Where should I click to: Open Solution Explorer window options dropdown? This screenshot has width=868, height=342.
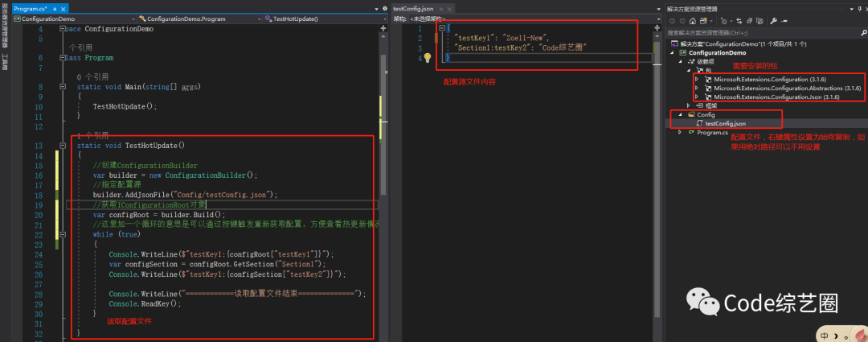point(851,9)
